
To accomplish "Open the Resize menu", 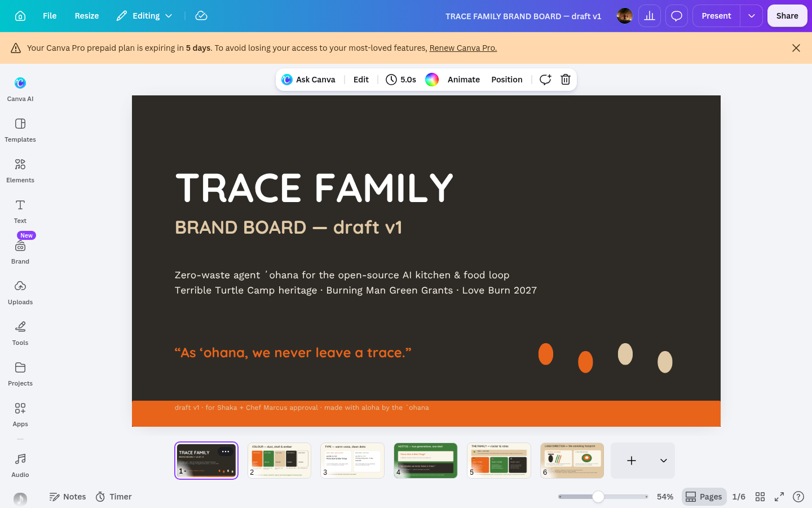I will (87, 16).
